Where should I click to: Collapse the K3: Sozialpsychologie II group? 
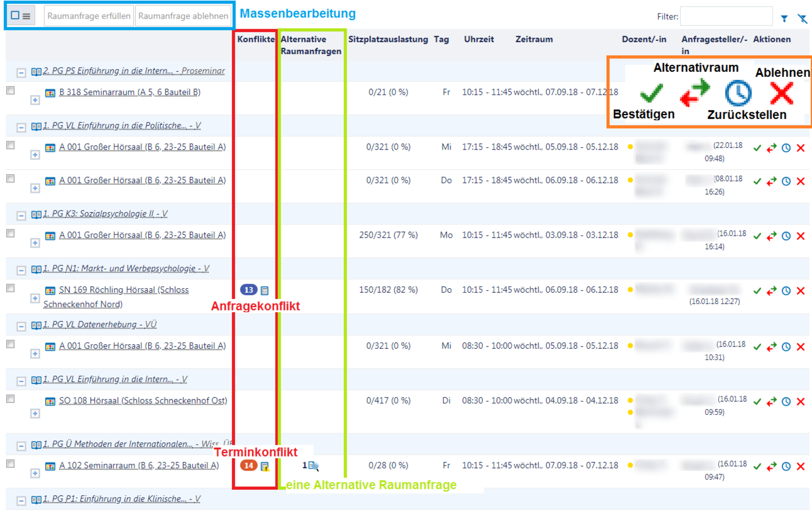tap(21, 216)
